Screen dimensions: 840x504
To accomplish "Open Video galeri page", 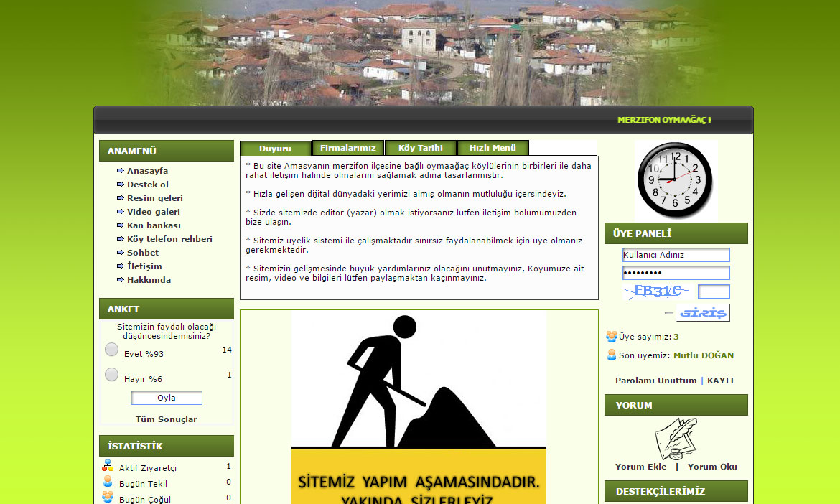I will tap(153, 212).
